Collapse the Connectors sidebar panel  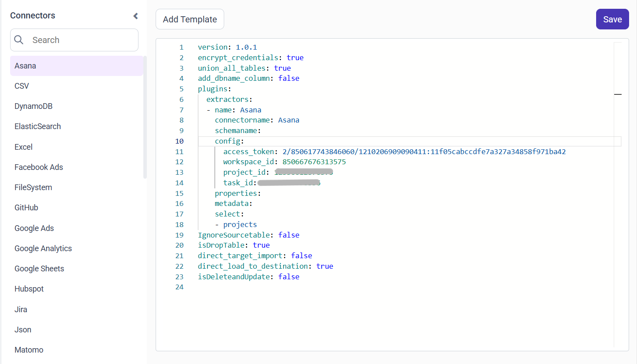pyautogui.click(x=135, y=15)
